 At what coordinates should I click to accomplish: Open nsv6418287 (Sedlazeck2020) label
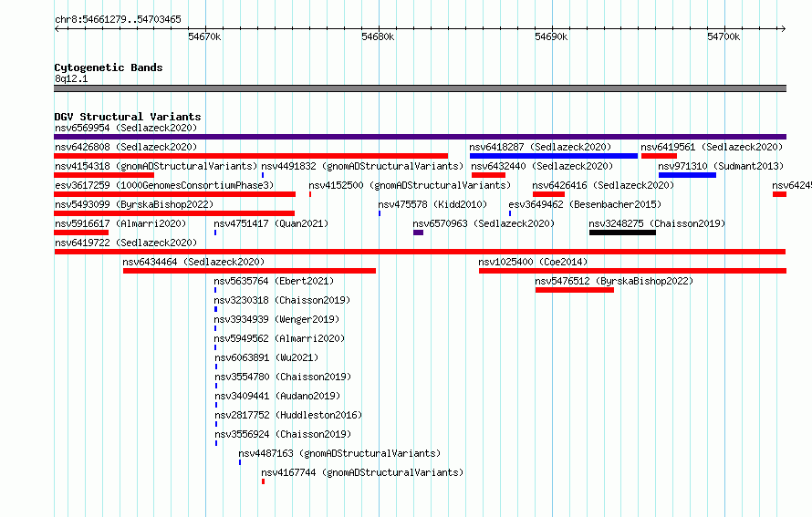point(540,147)
